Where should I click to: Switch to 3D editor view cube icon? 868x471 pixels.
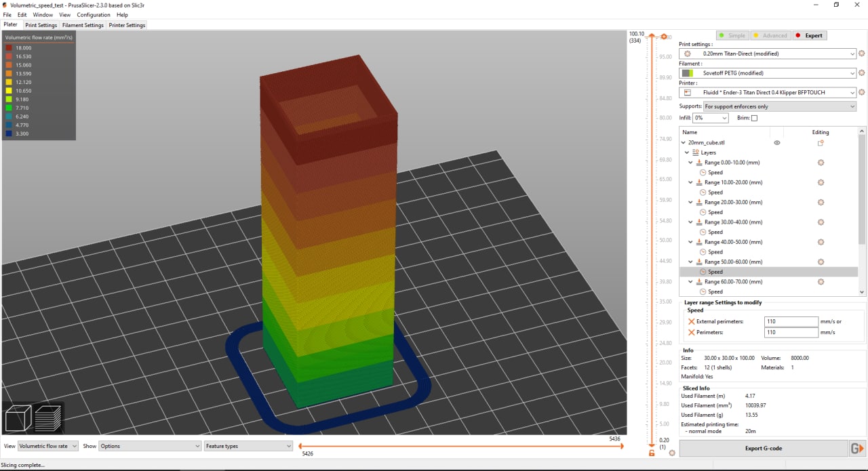(18, 418)
